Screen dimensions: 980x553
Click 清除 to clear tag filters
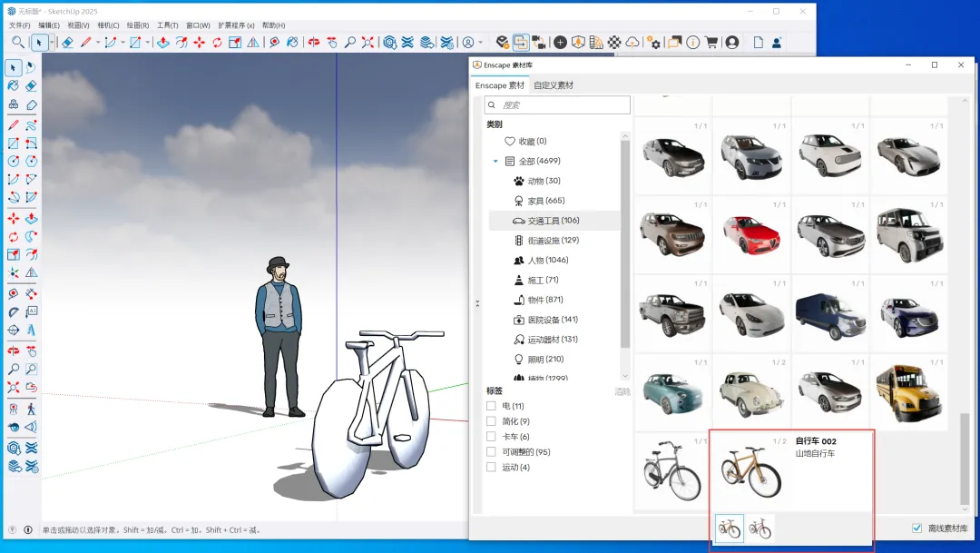pos(622,391)
